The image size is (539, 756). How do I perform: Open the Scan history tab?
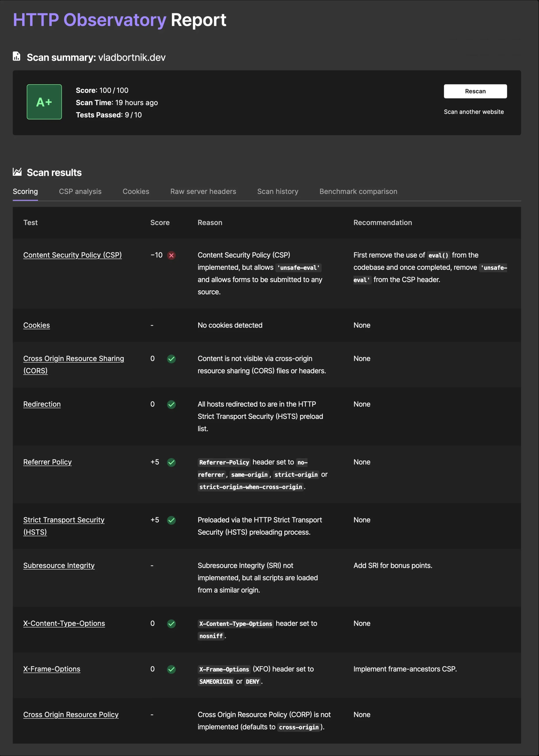[x=277, y=191]
